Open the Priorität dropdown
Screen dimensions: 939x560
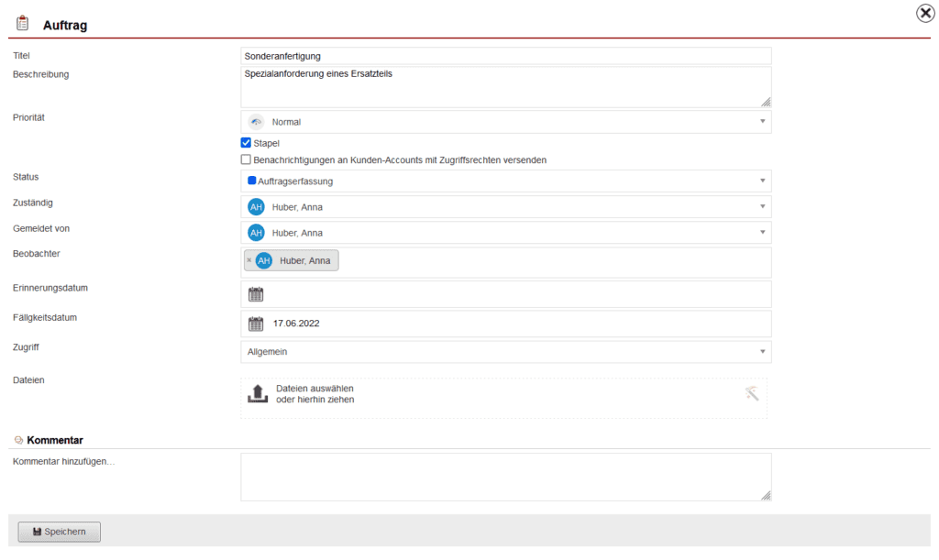(764, 121)
